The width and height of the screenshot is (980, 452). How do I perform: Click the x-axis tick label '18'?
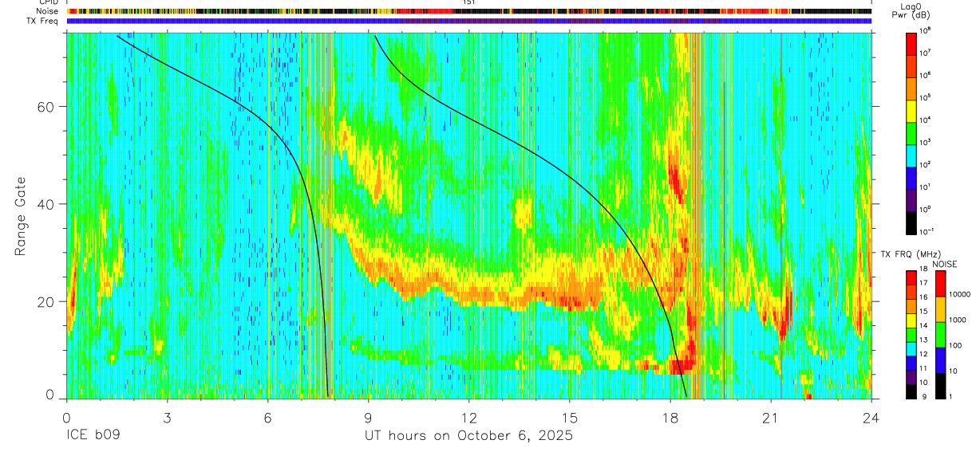(x=670, y=418)
